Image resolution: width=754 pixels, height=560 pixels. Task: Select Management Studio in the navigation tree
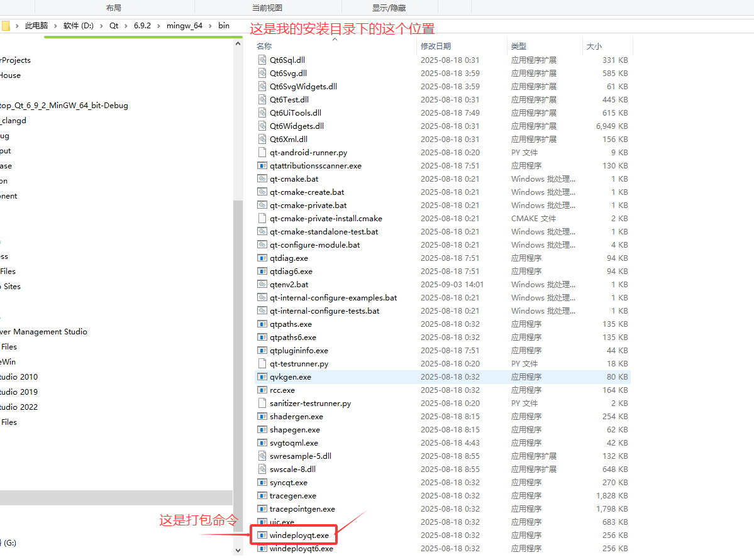click(44, 332)
